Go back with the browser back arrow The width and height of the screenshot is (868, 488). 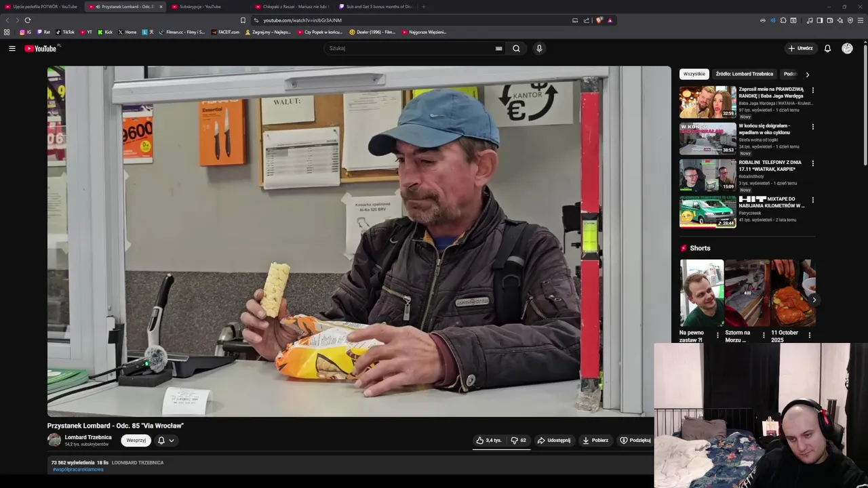(x=7, y=20)
